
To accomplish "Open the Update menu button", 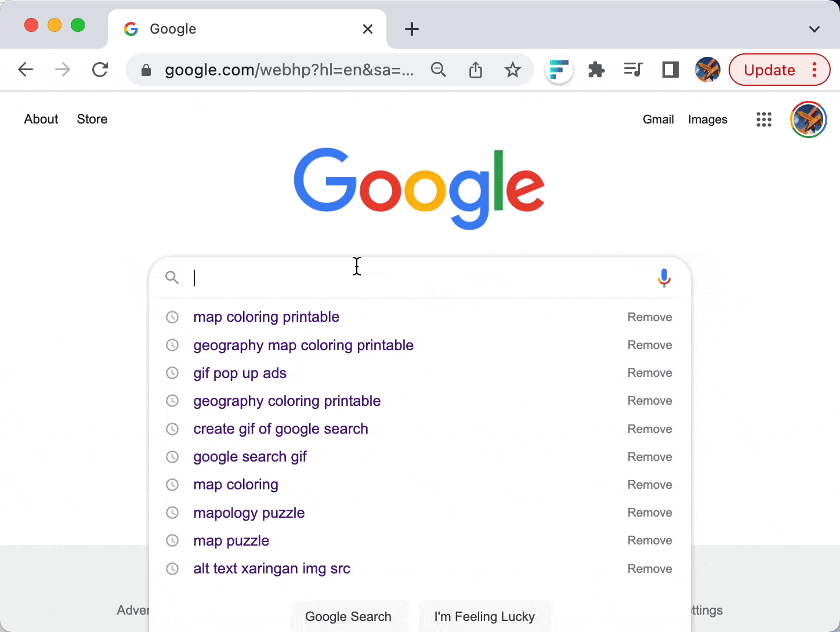I will [x=779, y=70].
